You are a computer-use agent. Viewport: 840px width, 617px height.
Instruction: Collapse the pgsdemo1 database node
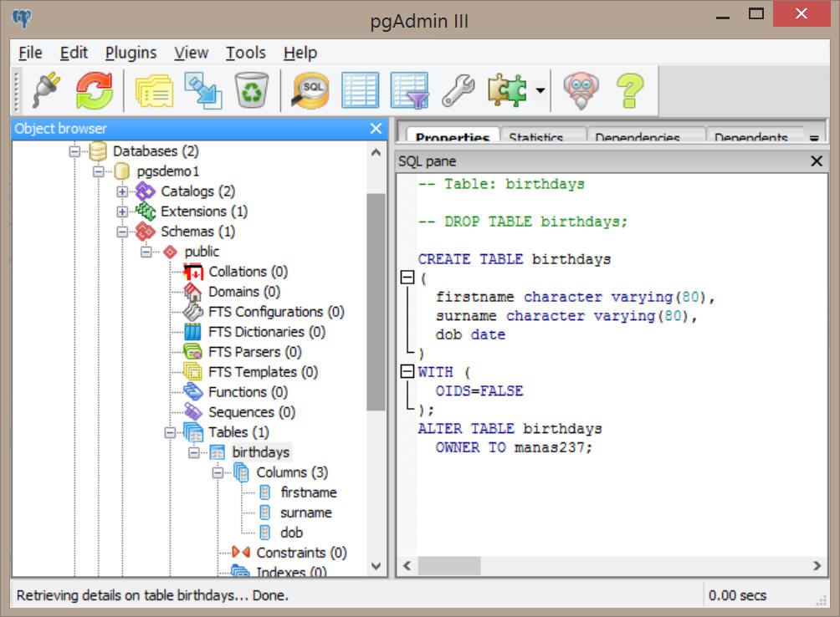pyautogui.click(x=99, y=171)
